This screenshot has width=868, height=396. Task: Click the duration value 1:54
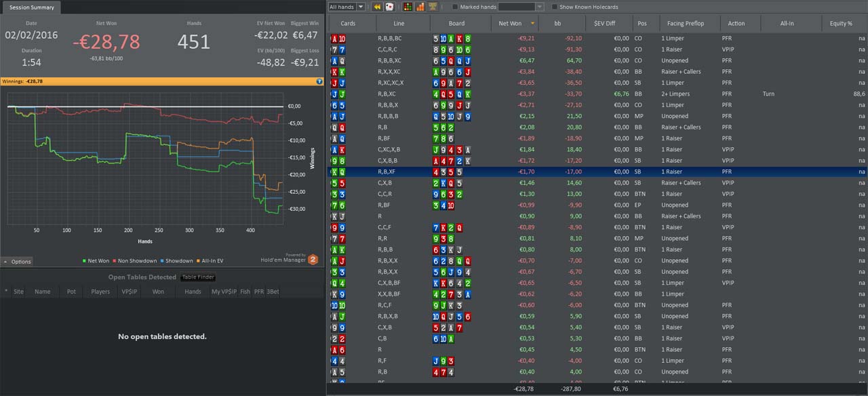pos(31,62)
